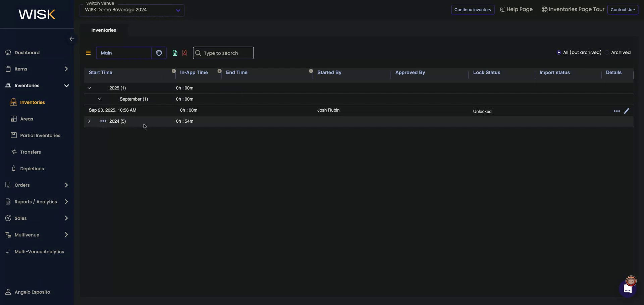Select the All (but archived) radio option
The height and width of the screenshot is (305, 644).
coord(558,52)
